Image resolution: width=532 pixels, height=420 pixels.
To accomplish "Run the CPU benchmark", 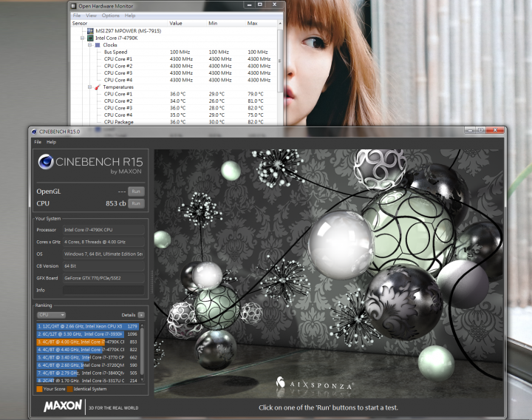I will pyautogui.click(x=136, y=203).
